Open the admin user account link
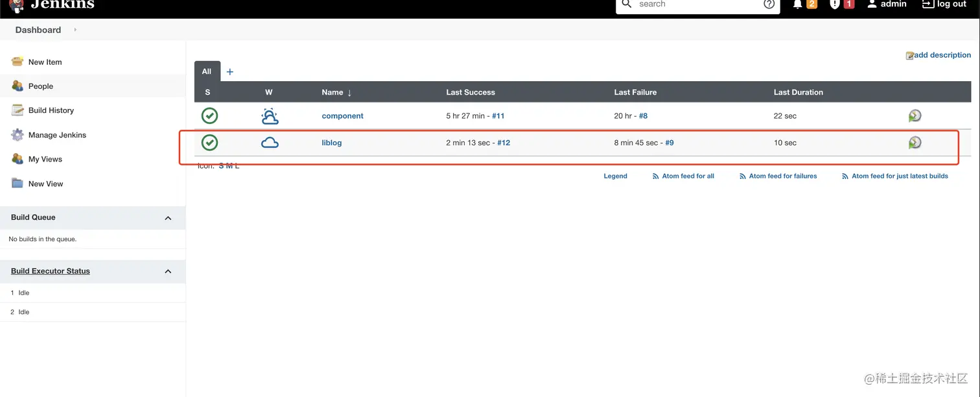The image size is (980, 397). pos(887,4)
